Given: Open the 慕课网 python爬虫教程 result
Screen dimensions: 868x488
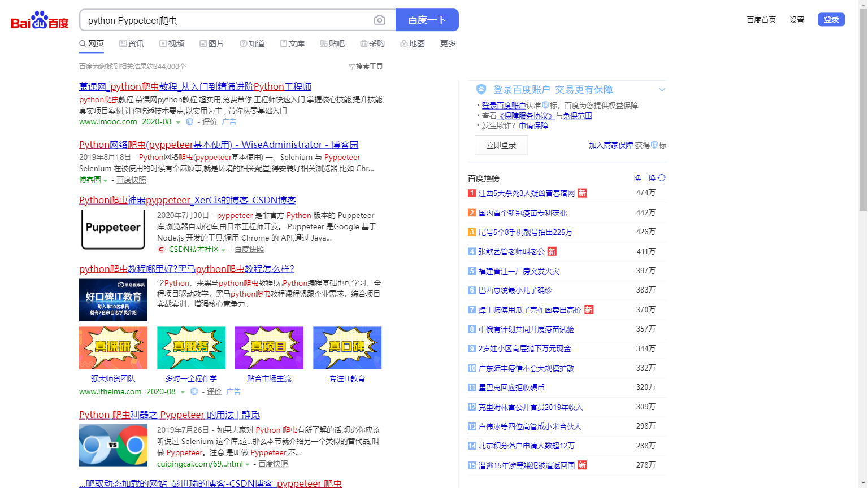Looking at the screenshot, I should tap(195, 86).
